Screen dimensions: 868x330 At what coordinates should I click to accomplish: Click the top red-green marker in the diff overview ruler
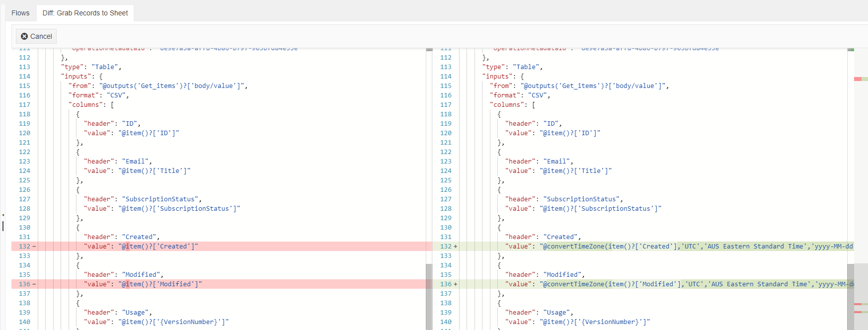(861, 79)
